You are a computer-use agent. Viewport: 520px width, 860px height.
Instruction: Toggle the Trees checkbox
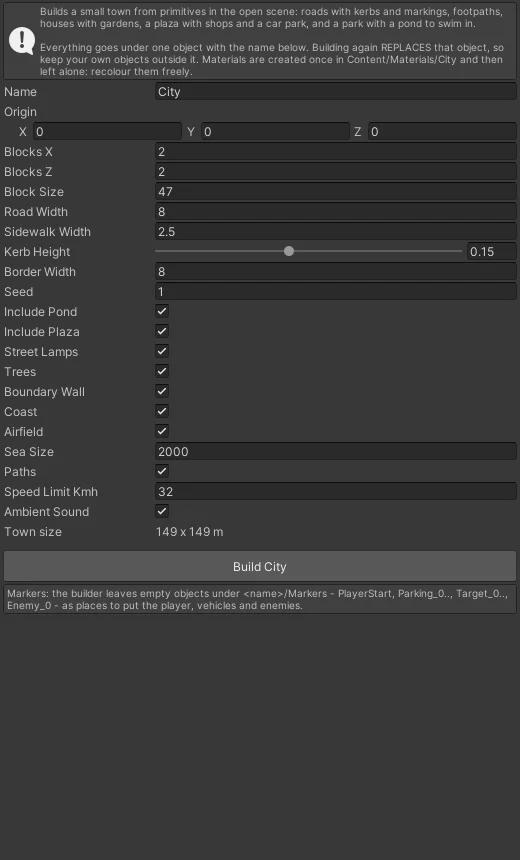162,371
